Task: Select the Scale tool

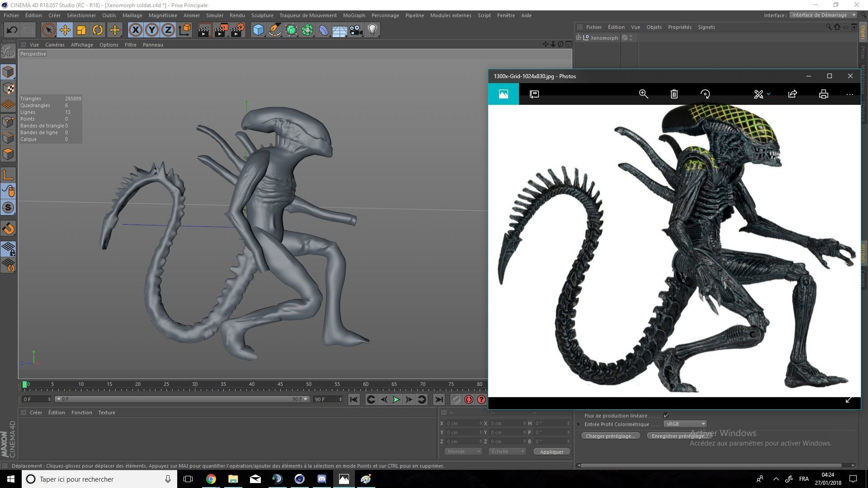Action: tap(81, 30)
